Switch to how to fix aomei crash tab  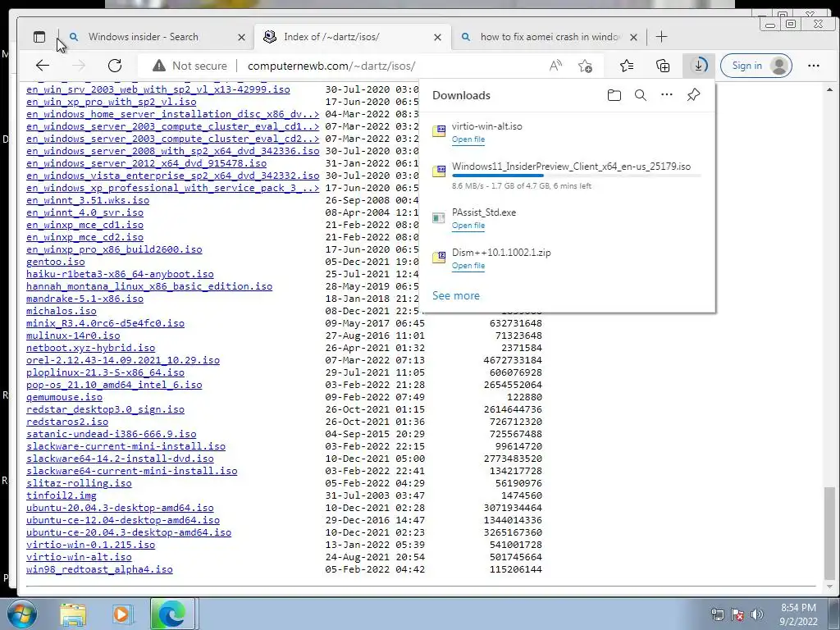(x=550, y=37)
